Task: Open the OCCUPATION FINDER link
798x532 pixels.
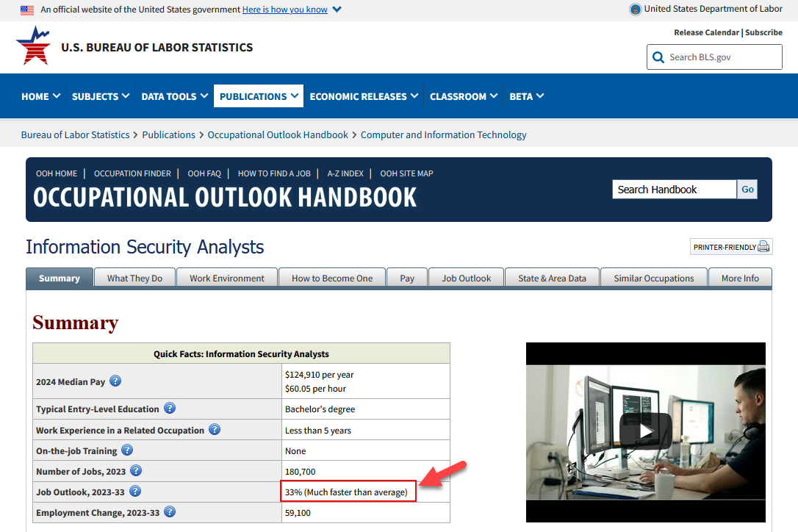Action: click(x=132, y=173)
